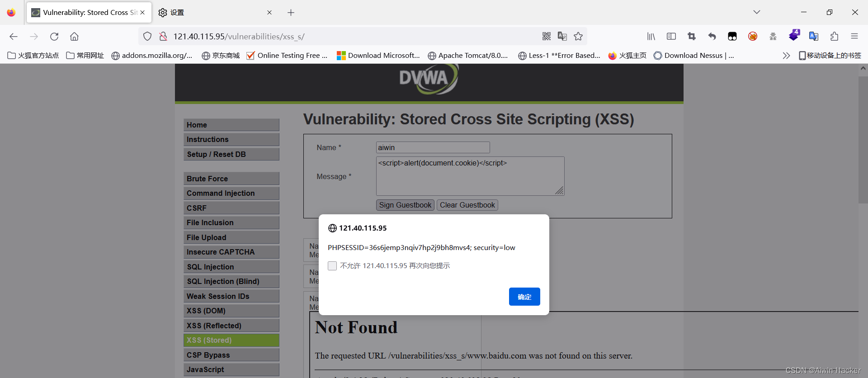Generate QR code for page icon
Image resolution: width=868 pixels, height=378 pixels.
coord(547,36)
